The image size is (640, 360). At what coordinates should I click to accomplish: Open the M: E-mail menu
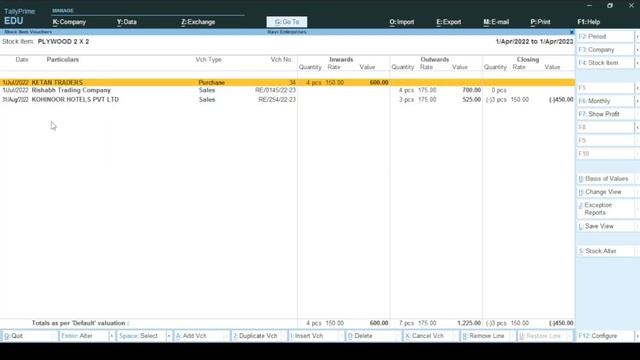pos(496,22)
